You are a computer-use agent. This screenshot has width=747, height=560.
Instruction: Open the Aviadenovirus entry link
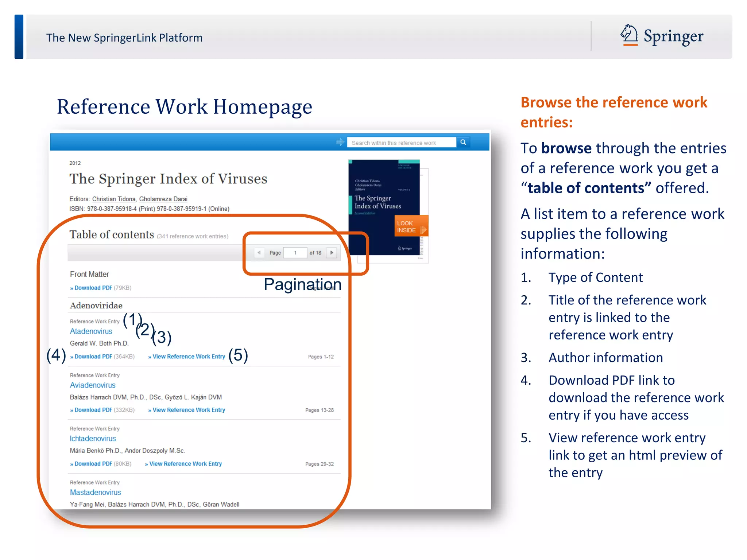pyautogui.click(x=93, y=385)
